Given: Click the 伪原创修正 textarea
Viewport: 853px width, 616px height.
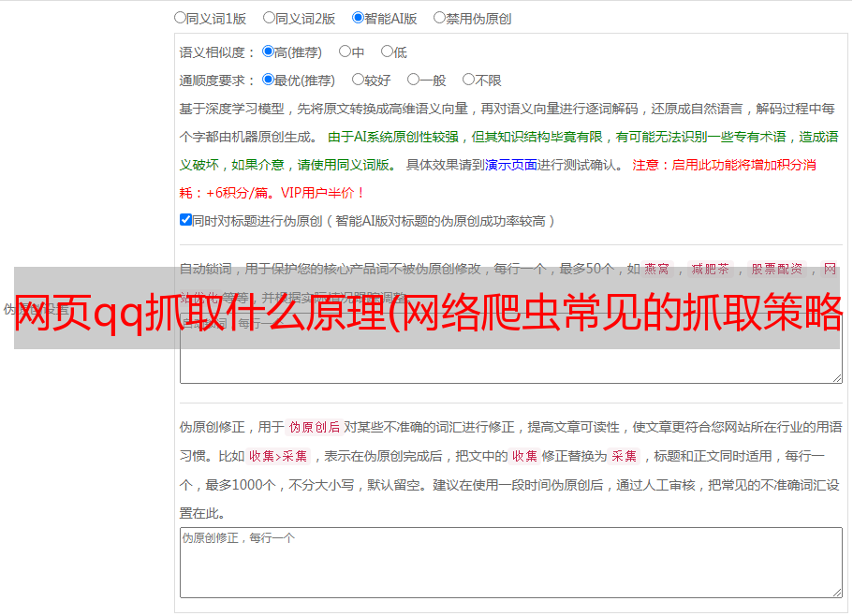Looking at the screenshot, I should point(511,563).
